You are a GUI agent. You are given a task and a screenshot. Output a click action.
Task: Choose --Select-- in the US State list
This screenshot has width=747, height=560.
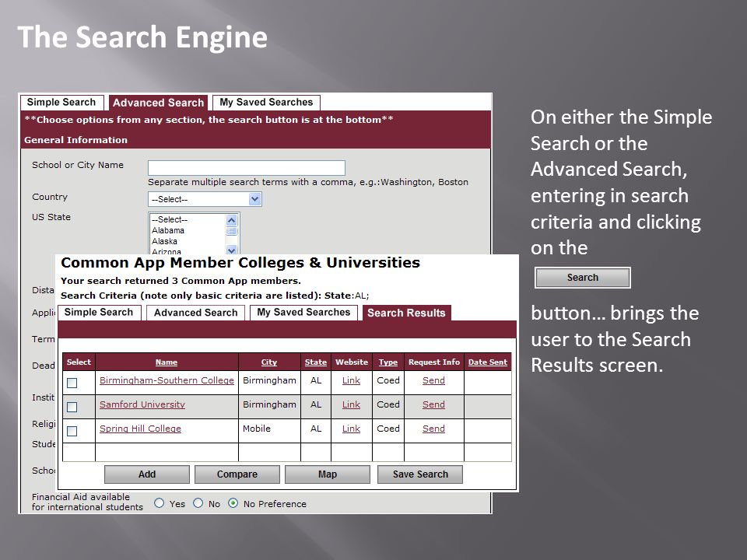point(170,219)
